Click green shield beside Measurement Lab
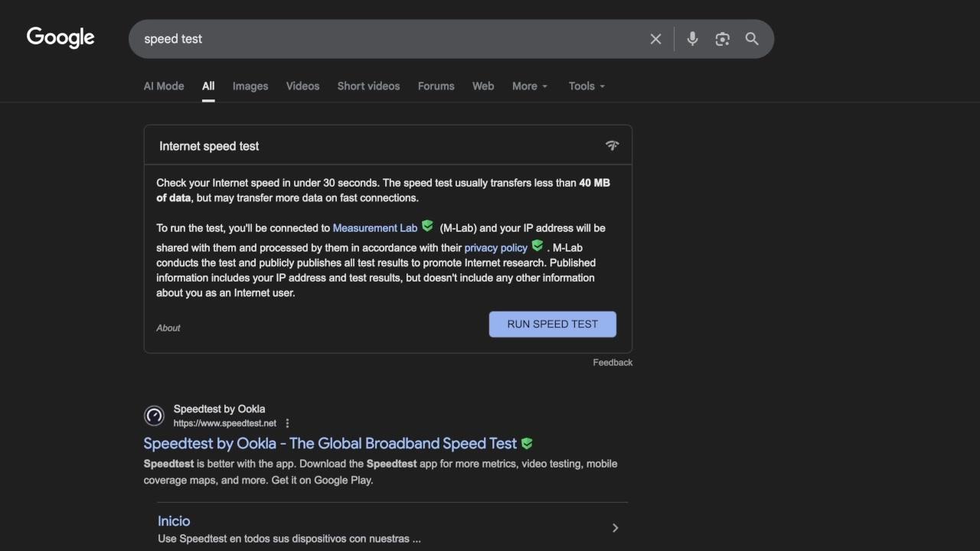The width and height of the screenshot is (980, 551). (x=427, y=227)
